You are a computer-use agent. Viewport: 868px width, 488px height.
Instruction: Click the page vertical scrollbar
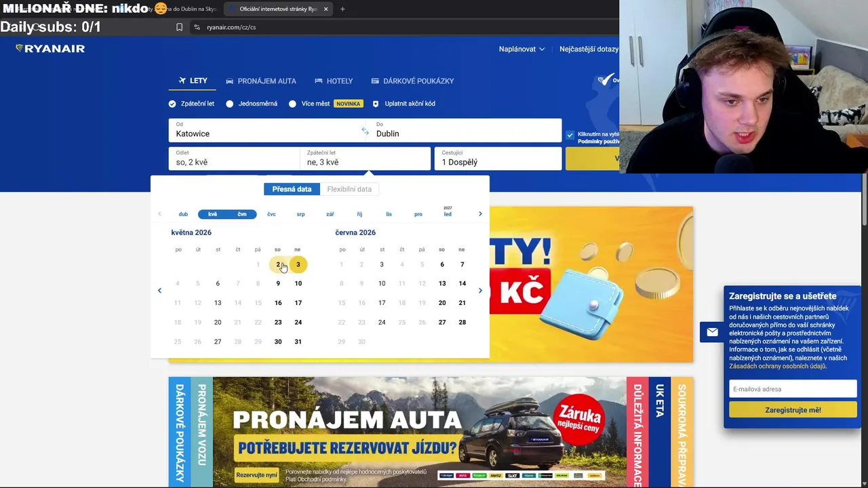click(x=864, y=200)
